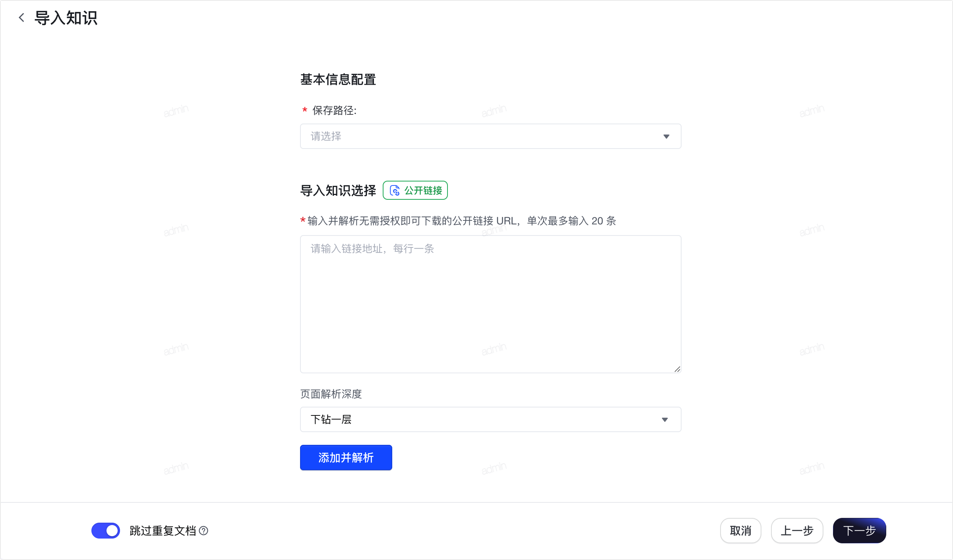Focus the 请输入链接地址 text area
The height and width of the screenshot is (560, 953).
tap(490, 304)
